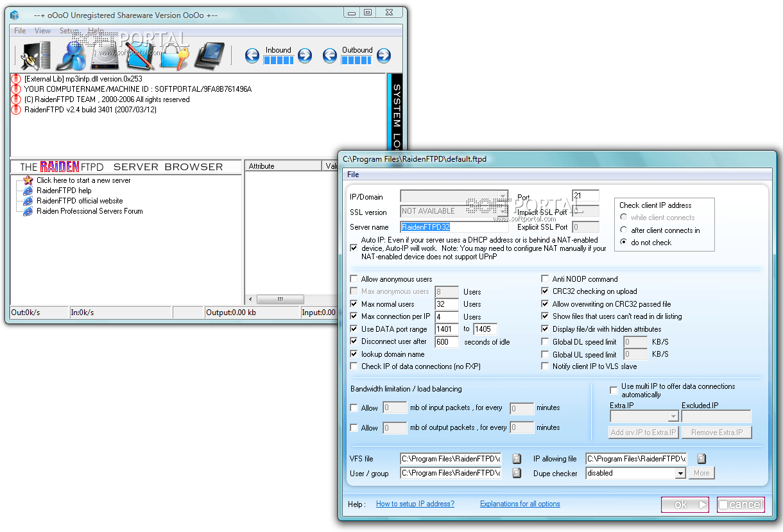Click the notebook with pencil toolbar icon

coord(141,55)
